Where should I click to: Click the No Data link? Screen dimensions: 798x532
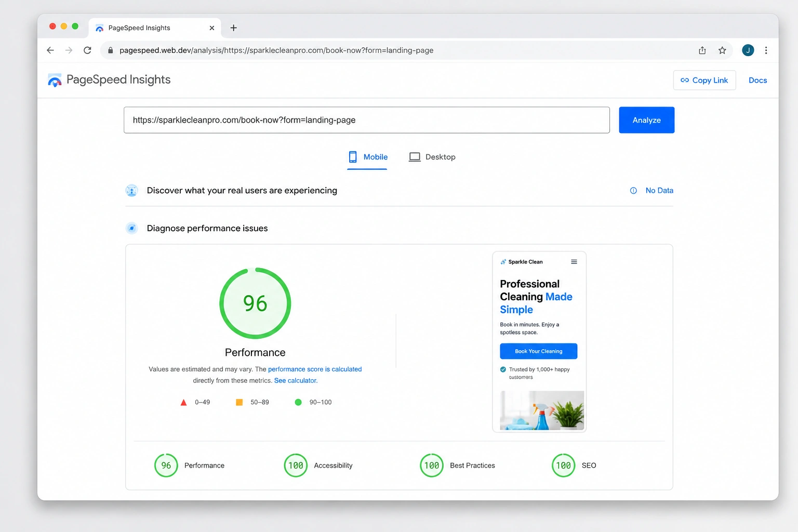pyautogui.click(x=659, y=191)
